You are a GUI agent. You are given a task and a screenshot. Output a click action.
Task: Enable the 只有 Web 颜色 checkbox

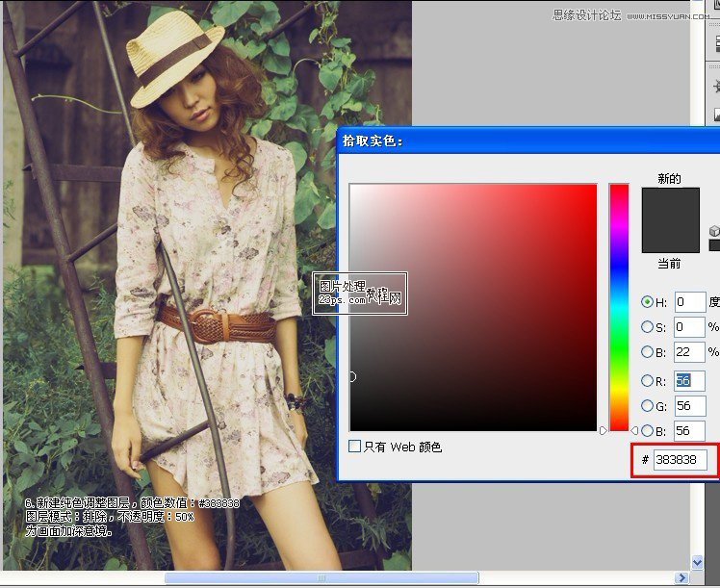pos(354,447)
